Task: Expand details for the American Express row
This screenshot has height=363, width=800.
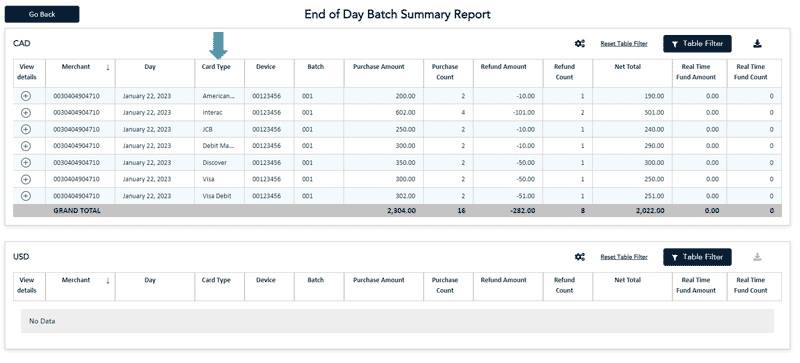Action: tap(26, 96)
